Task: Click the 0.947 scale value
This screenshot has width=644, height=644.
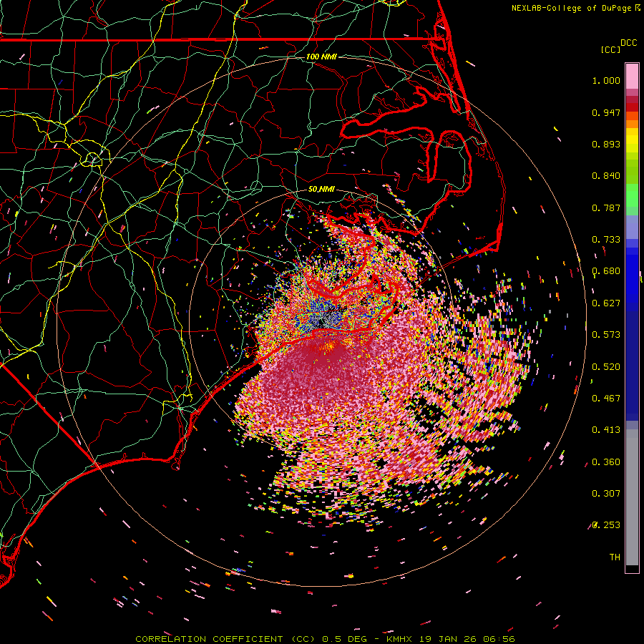Action: [606, 112]
